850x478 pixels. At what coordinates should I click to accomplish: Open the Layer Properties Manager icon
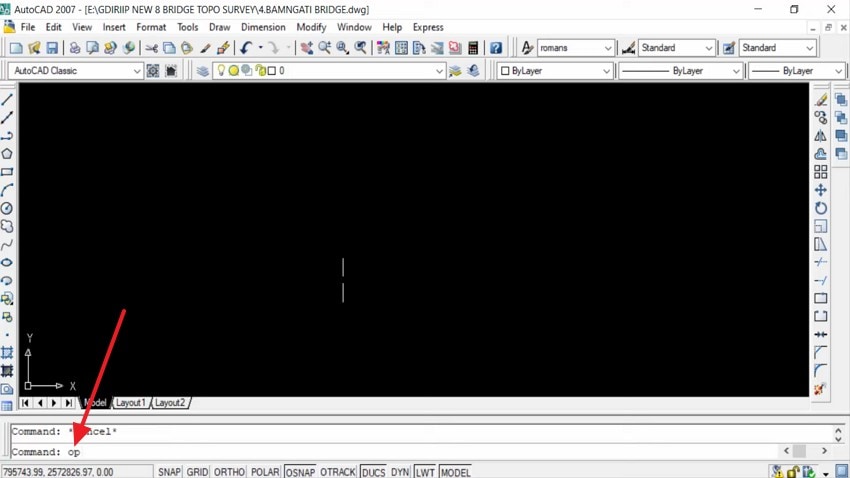click(x=203, y=71)
